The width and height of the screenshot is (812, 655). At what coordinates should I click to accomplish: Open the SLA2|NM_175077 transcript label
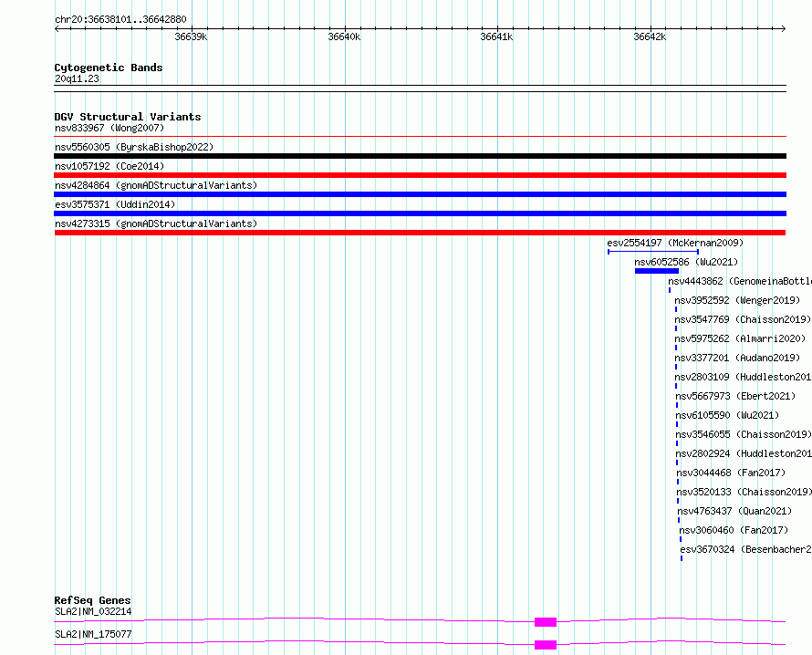click(x=93, y=634)
